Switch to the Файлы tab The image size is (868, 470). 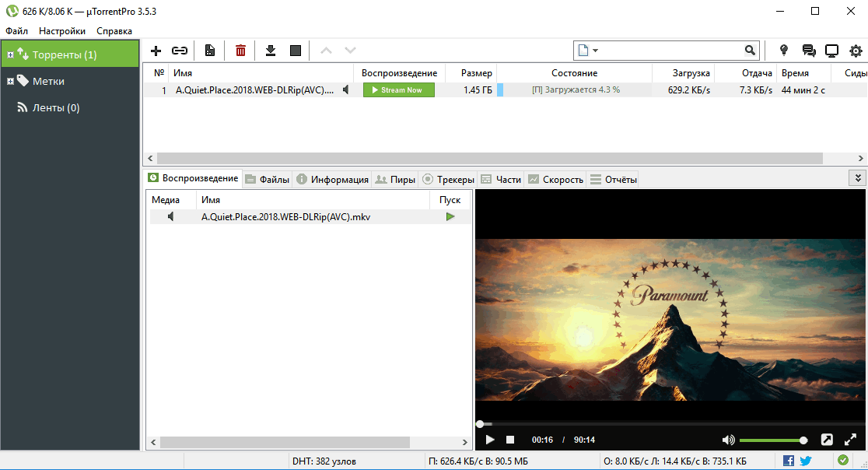pyautogui.click(x=268, y=180)
